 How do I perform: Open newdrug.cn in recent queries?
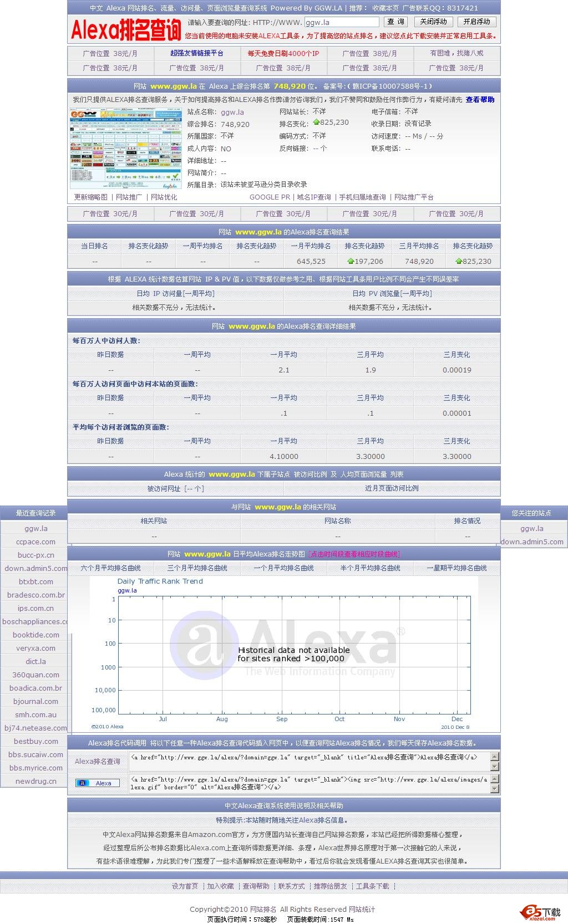(x=35, y=782)
